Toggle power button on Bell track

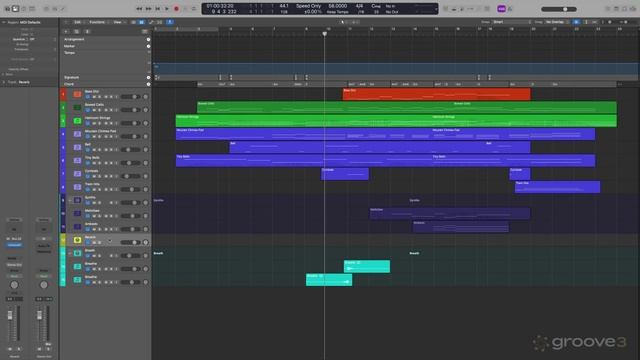pyautogui.click(x=87, y=150)
